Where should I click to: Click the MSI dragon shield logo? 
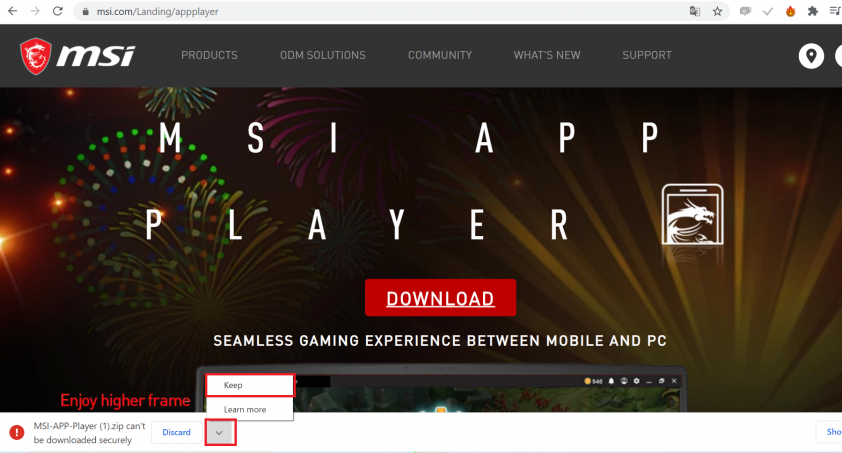[36, 56]
